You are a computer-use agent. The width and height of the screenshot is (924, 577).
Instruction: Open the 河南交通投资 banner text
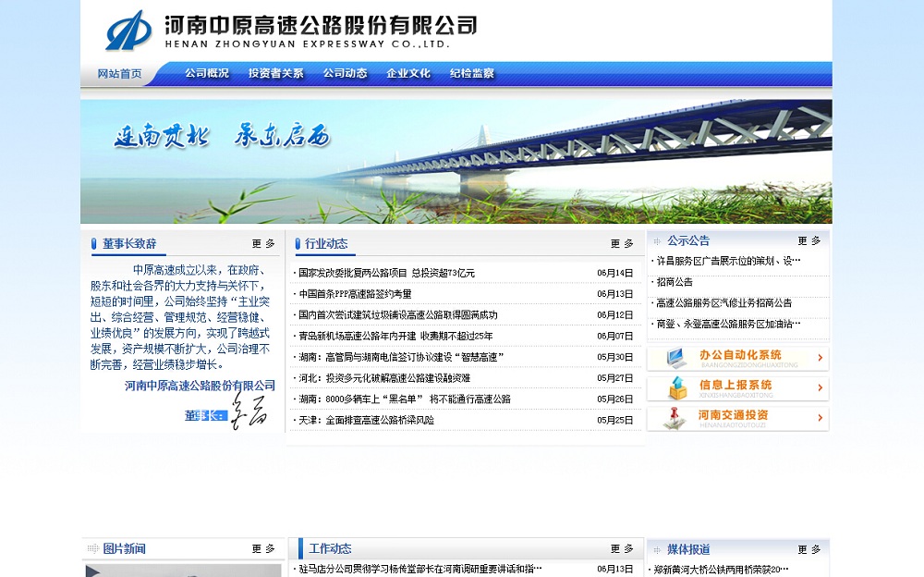coord(733,415)
